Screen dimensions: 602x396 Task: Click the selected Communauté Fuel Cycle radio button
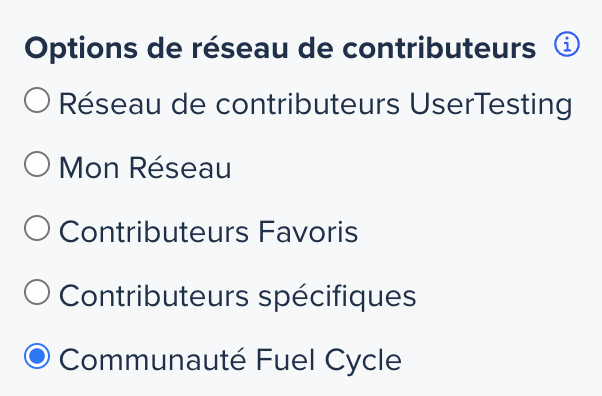coord(37,356)
